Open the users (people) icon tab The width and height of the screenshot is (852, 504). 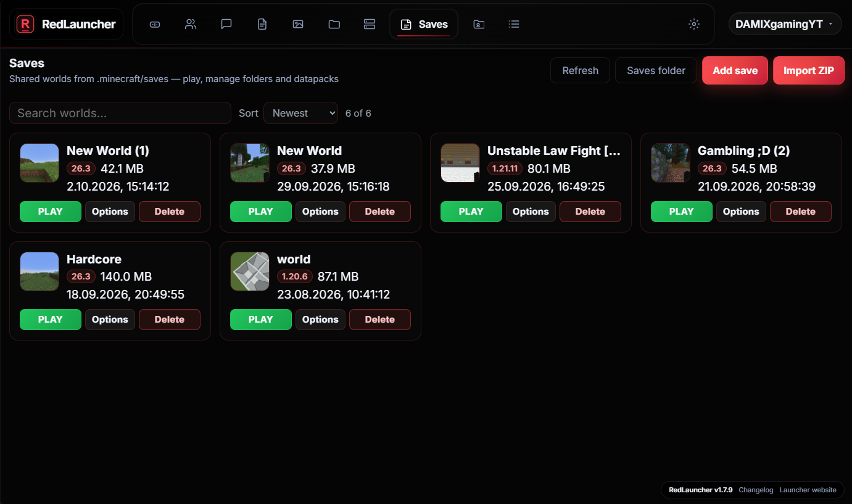pos(191,24)
